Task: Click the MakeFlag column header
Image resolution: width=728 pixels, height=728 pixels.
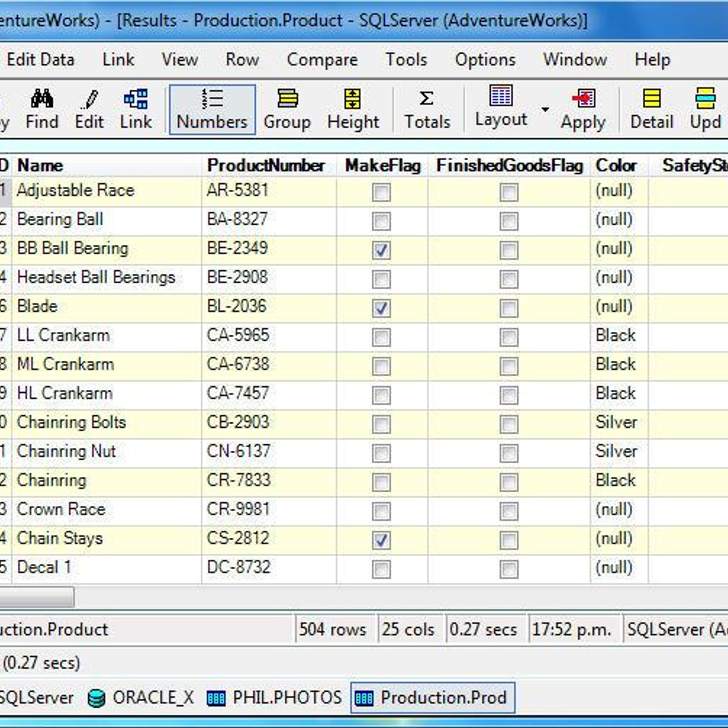Action: pyautogui.click(x=382, y=166)
